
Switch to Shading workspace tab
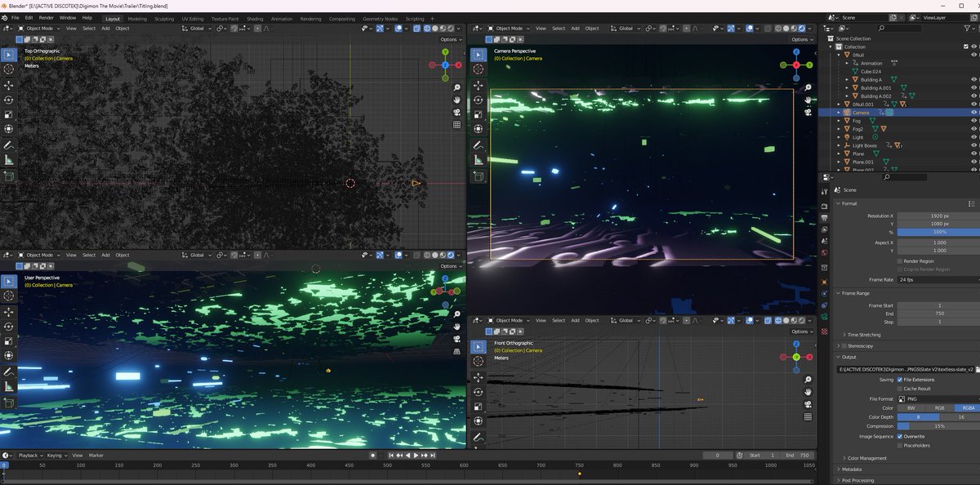(x=255, y=18)
